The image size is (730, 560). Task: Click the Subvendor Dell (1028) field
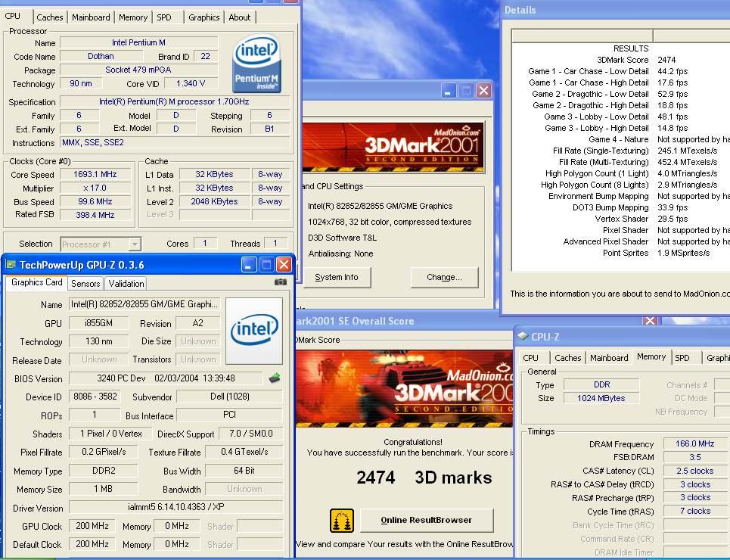pyautogui.click(x=230, y=397)
